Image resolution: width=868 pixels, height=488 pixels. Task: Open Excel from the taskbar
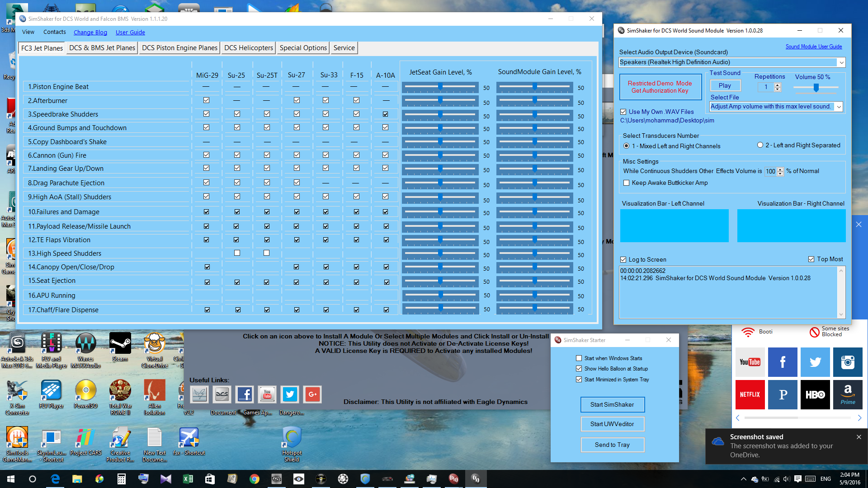coord(188,479)
